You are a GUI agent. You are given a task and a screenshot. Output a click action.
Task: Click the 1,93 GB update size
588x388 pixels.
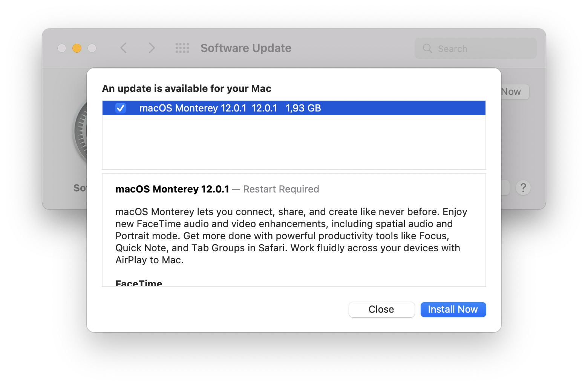coord(303,108)
